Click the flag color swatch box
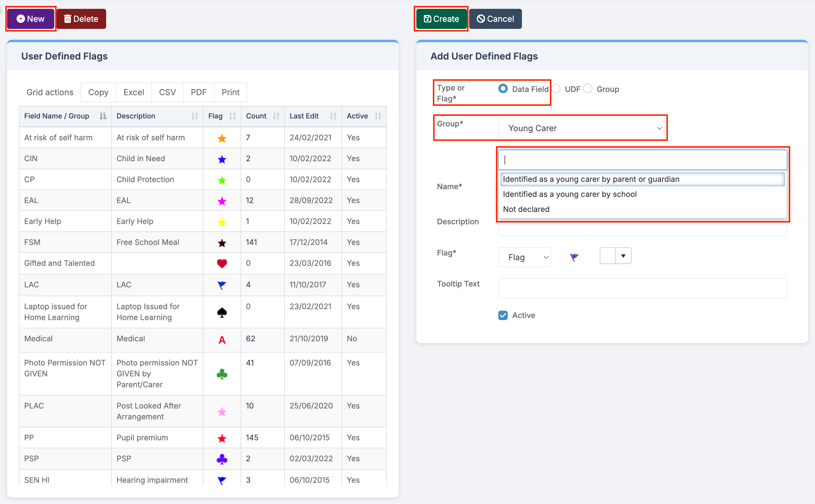Image resolution: width=815 pixels, height=504 pixels. pyautogui.click(x=608, y=256)
